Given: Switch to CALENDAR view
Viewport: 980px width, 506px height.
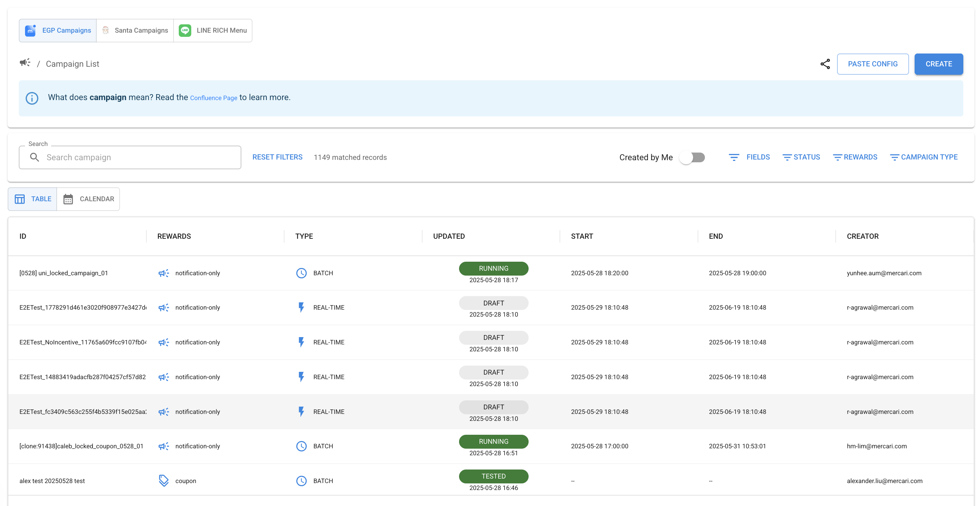Looking at the screenshot, I should (x=88, y=199).
